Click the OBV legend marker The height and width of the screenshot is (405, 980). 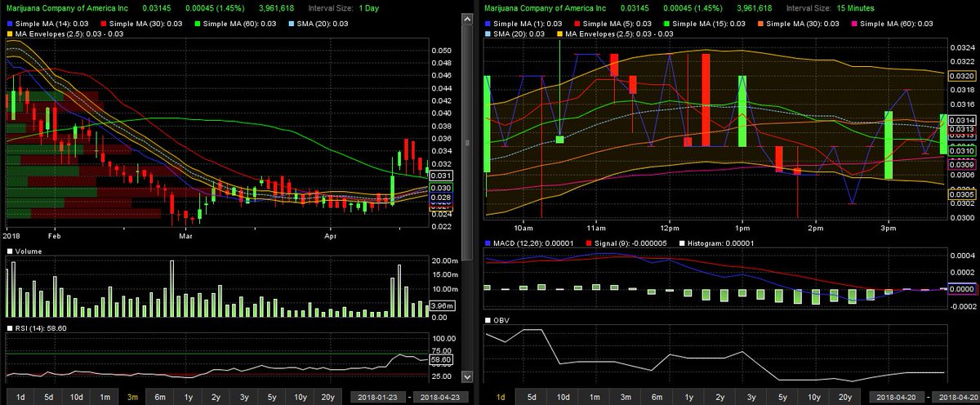click(488, 321)
